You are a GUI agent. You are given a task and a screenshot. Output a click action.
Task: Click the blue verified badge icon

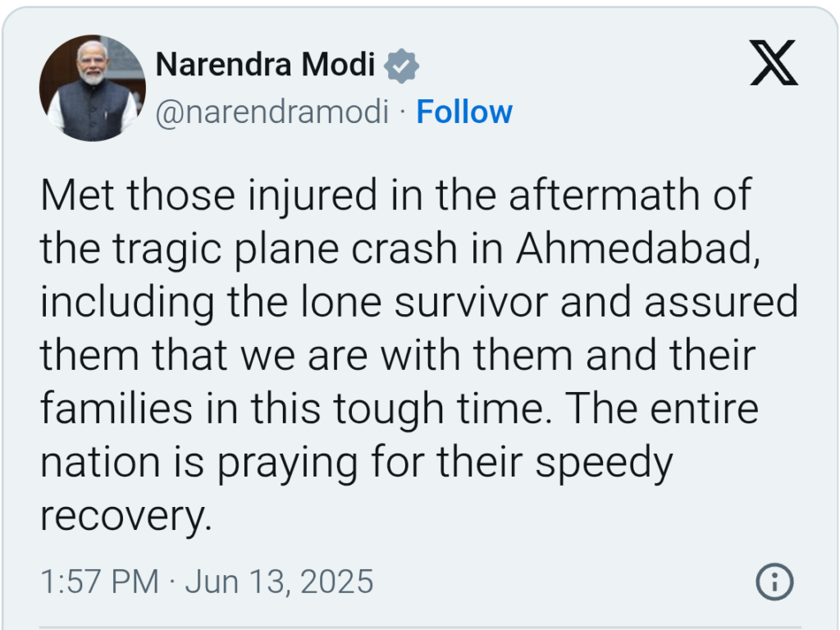point(401,66)
